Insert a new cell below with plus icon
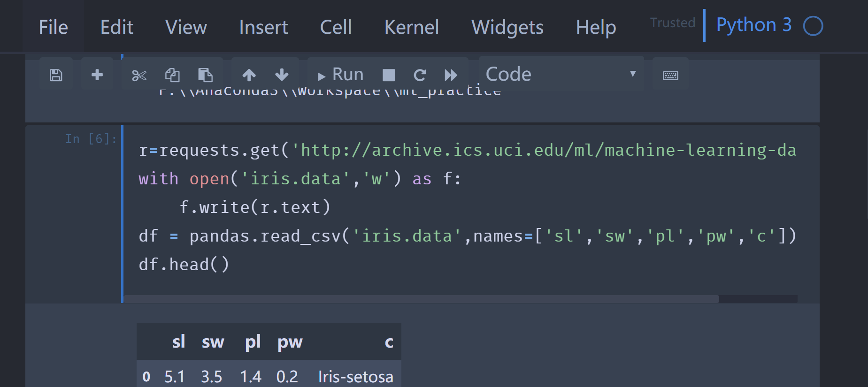868x387 pixels. tap(97, 75)
